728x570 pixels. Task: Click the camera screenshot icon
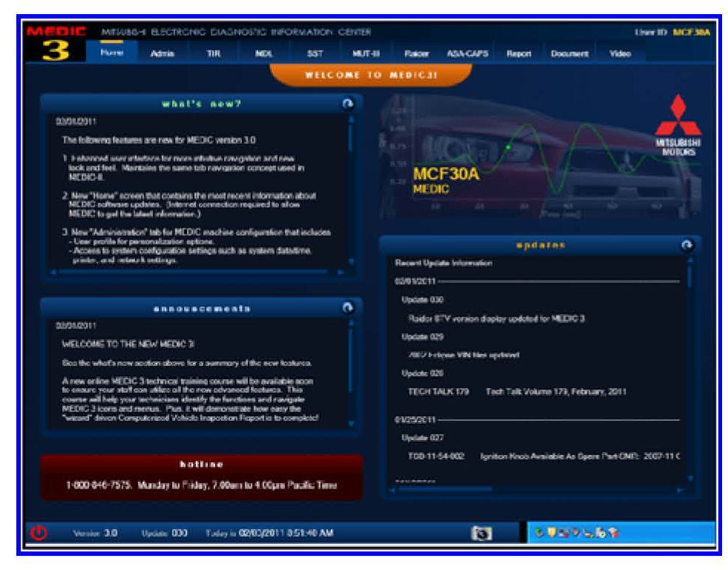(x=482, y=533)
